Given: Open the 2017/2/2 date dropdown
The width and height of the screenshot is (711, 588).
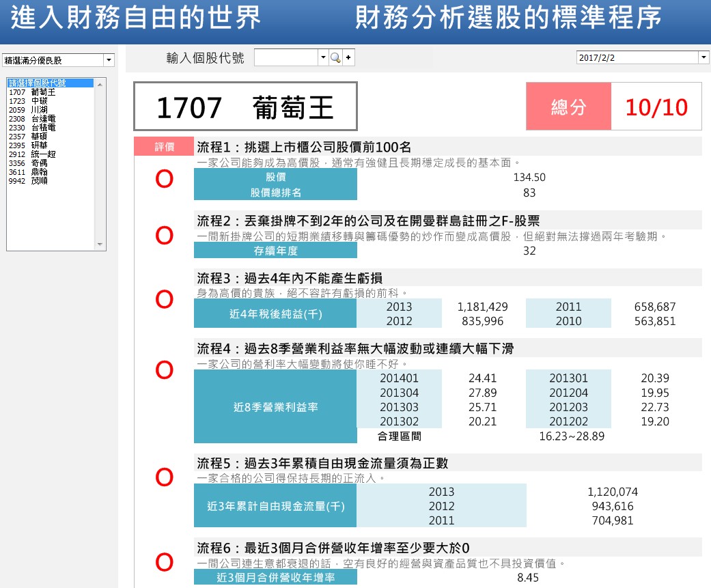Looking at the screenshot, I should (703, 58).
